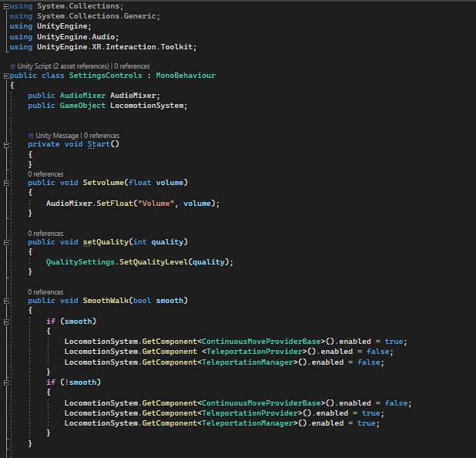476x458 pixels.
Task: Collapse the SettingsControls class region
Action: tap(5, 76)
